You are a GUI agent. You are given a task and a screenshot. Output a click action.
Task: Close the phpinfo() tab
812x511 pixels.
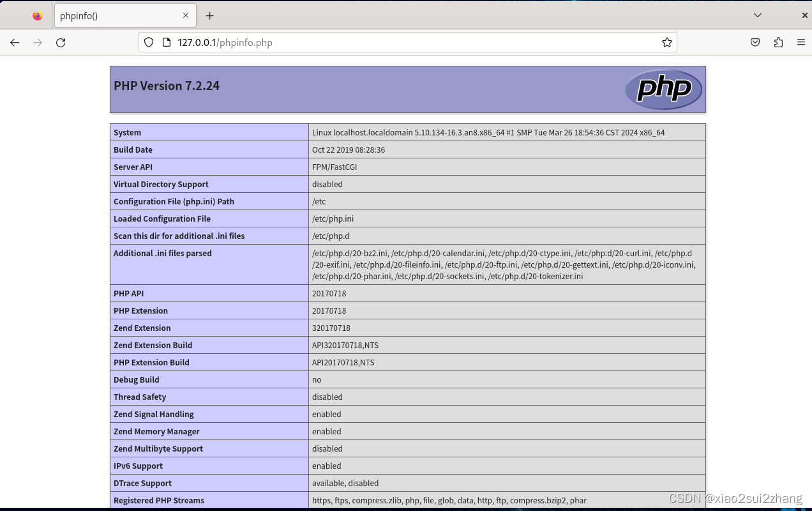click(186, 15)
